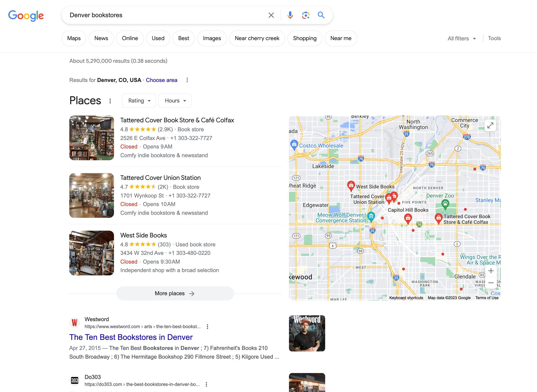Select the Meow Wolf Denver map marker

point(371,217)
